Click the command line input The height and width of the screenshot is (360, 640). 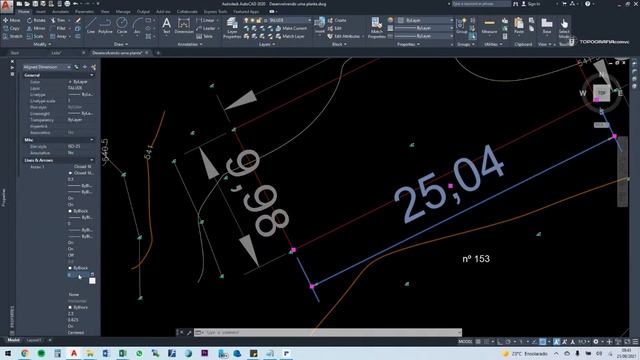[x=328, y=333]
